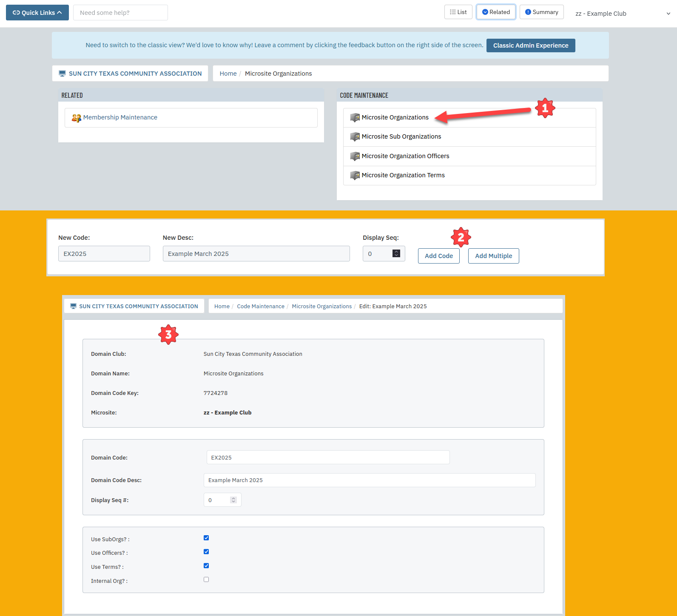677x616 pixels.
Task: Switch to the Summary view tab
Action: tap(541, 12)
